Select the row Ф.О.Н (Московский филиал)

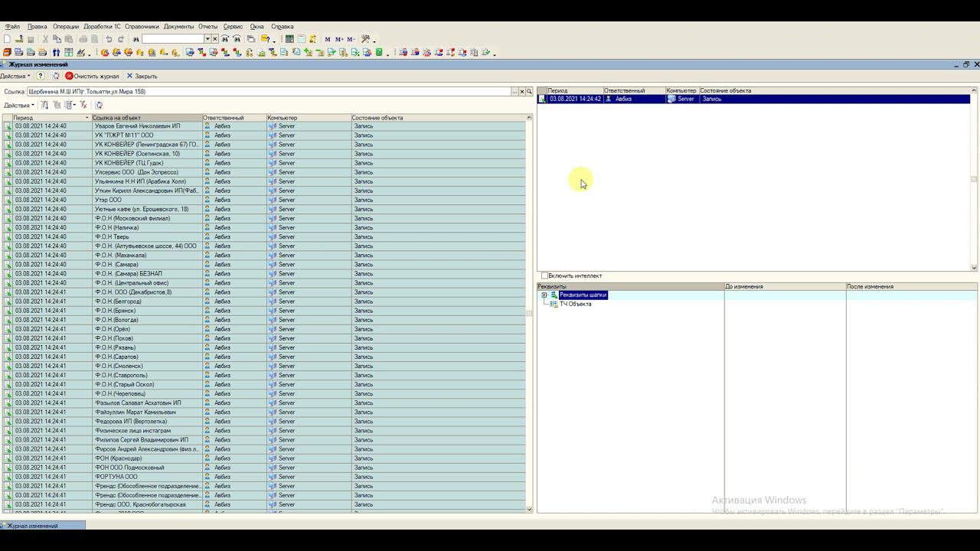click(x=264, y=218)
